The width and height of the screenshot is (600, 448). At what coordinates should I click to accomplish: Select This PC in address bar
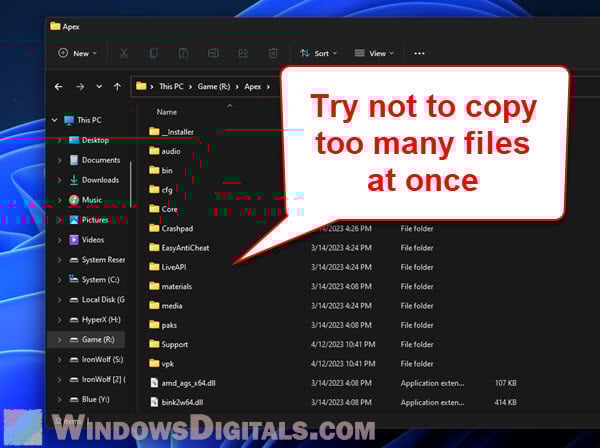(171, 86)
